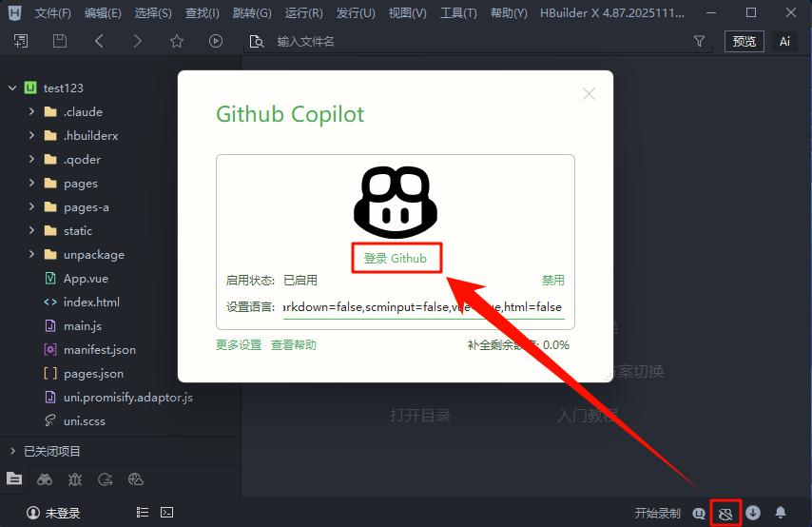Click the download/update icon in status bar
812x527 pixels.
pyautogui.click(x=753, y=513)
